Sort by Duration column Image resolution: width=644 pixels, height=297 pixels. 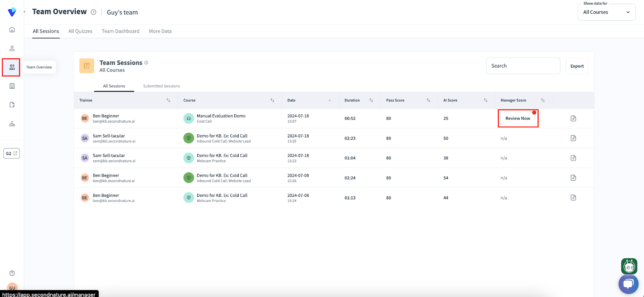tap(371, 100)
